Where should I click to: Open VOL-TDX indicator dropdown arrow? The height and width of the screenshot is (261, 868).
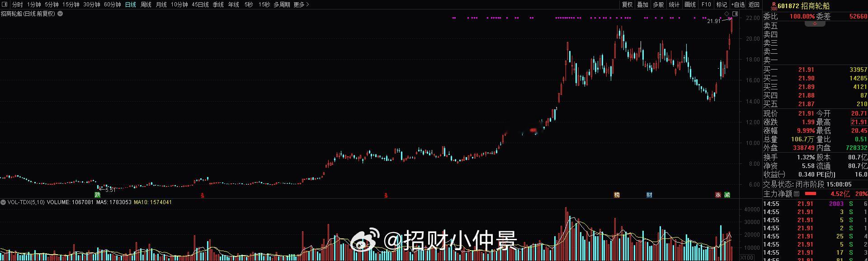click(x=4, y=202)
